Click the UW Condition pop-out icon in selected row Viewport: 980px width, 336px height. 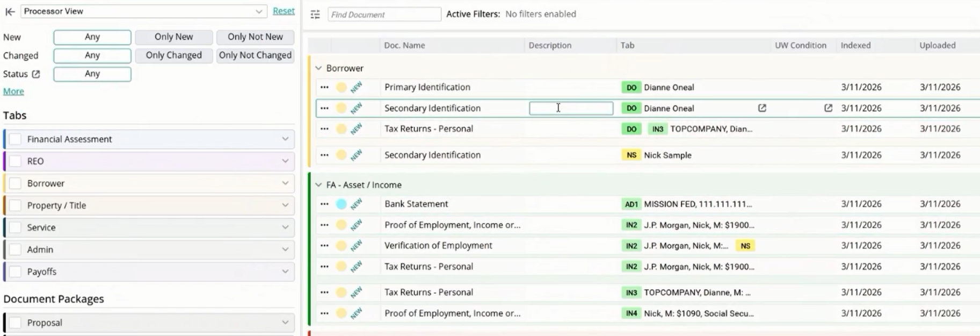828,108
